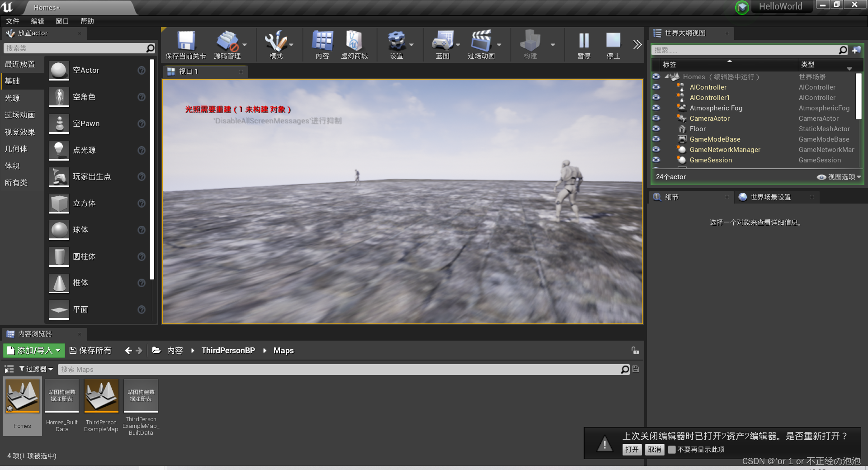Select the Empty Pawn icon
The image size is (868, 470).
59,124
